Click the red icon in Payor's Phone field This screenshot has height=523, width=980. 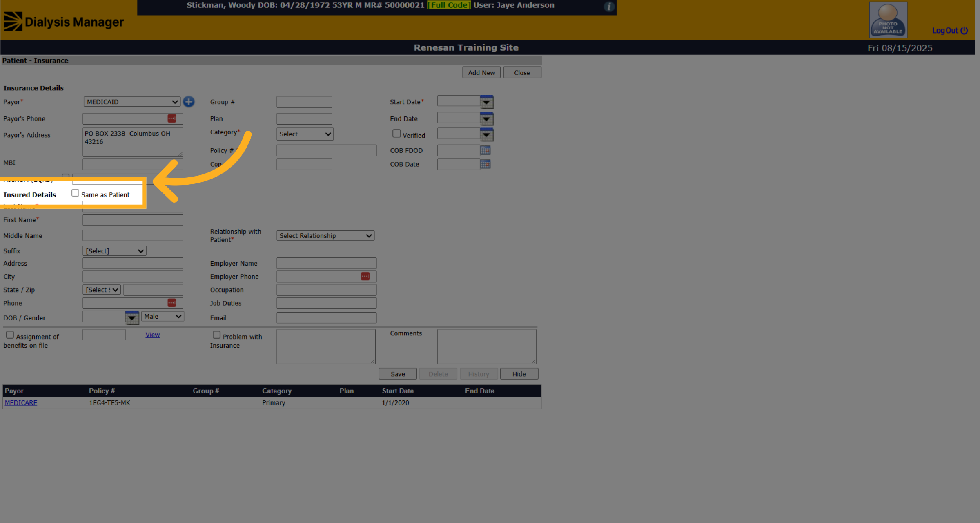[172, 118]
